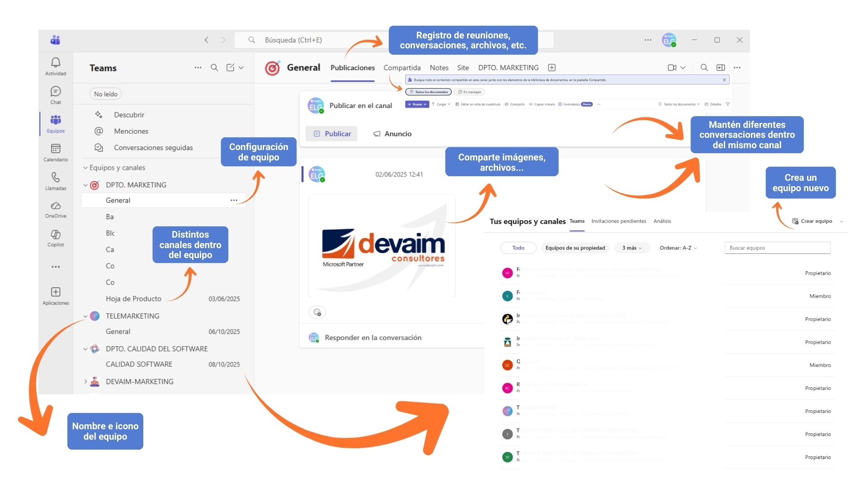This screenshot has width=868, height=488.
Task: Click the add tab plus icon
Action: click(552, 68)
